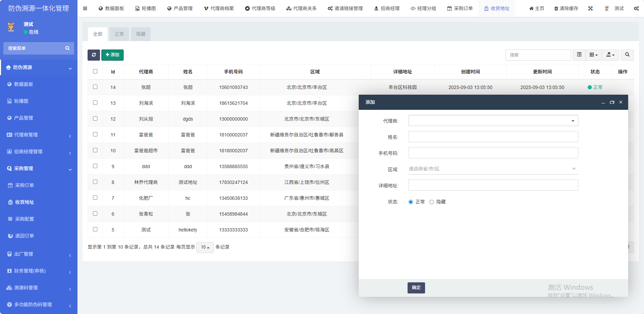Click the fullscreen icon in the top bar
This screenshot has height=314, width=644.
590,8
